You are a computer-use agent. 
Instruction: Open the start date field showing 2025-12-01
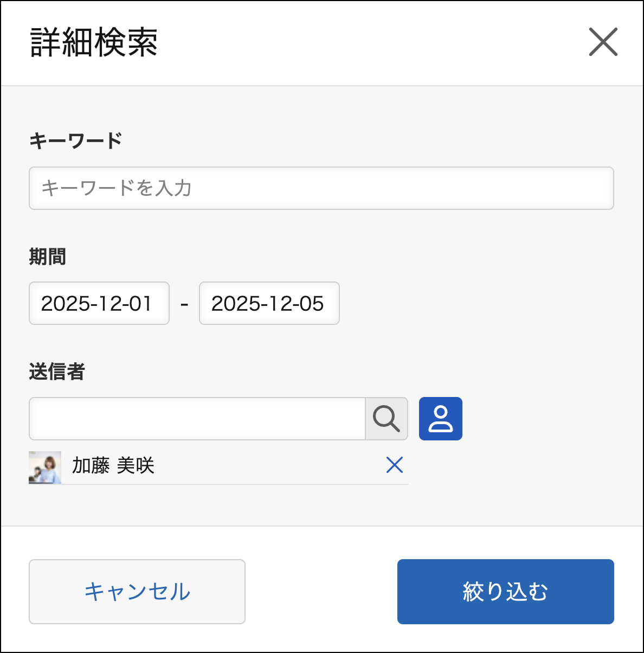[x=99, y=303]
